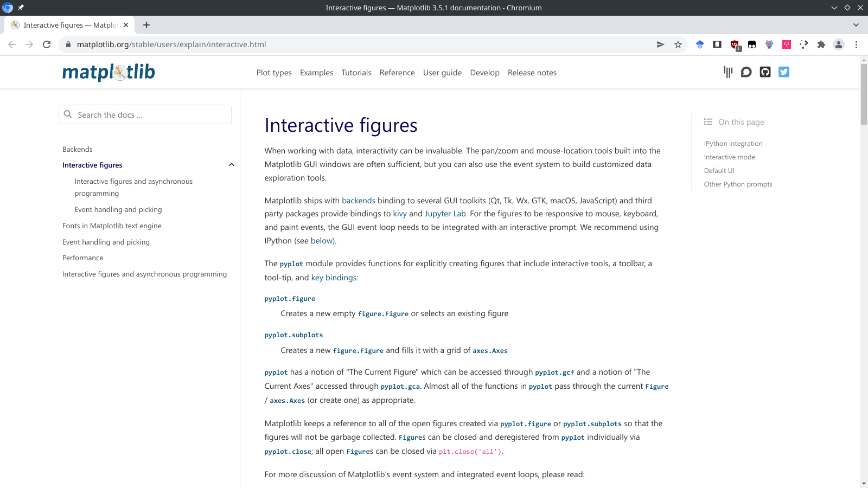The height and width of the screenshot is (488, 868).
Task: Click the share page icon
Action: coord(660,44)
